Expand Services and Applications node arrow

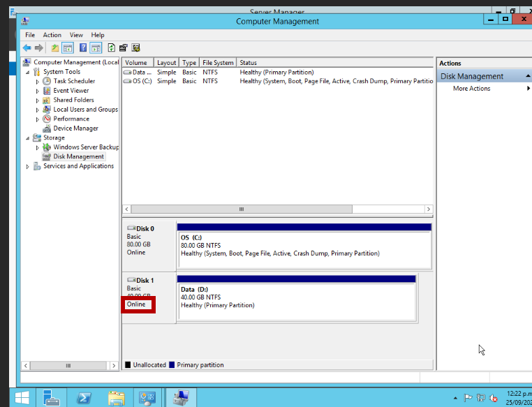tap(27, 167)
